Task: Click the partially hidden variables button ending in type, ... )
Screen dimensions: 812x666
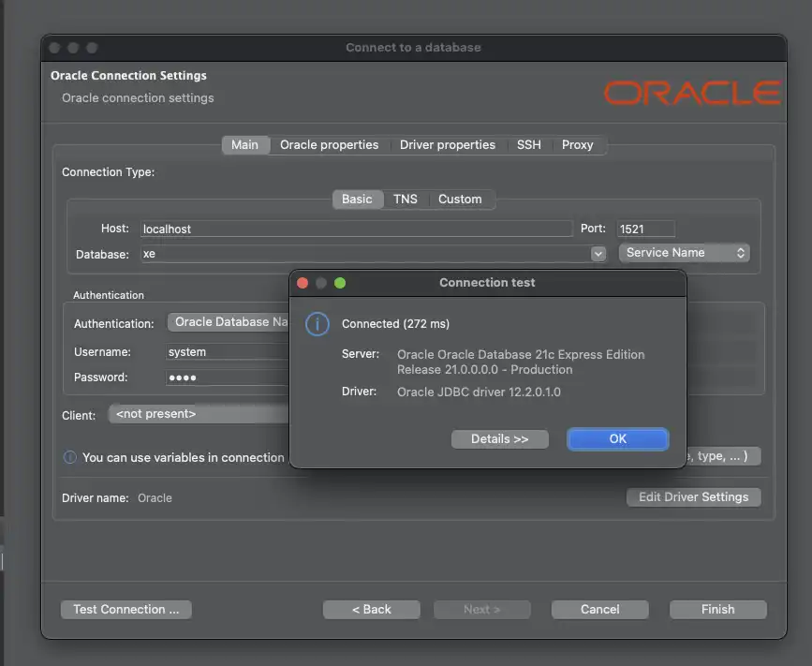Action: coord(723,456)
